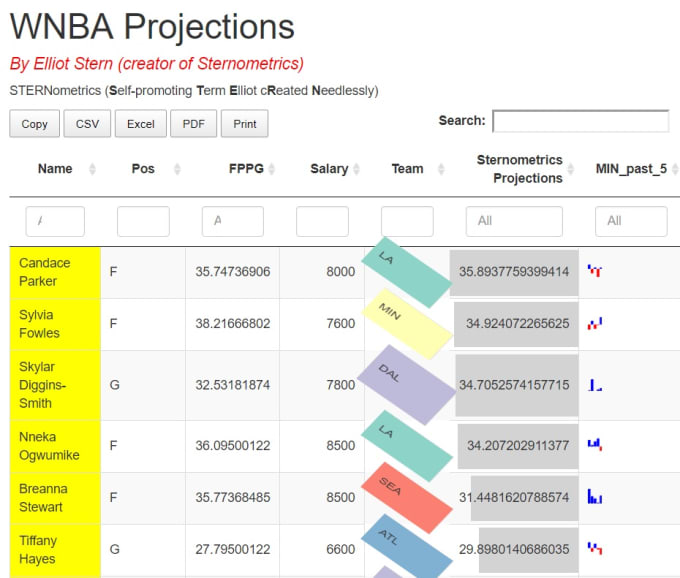Click the WNBA Projections page title

(x=152, y=26)
